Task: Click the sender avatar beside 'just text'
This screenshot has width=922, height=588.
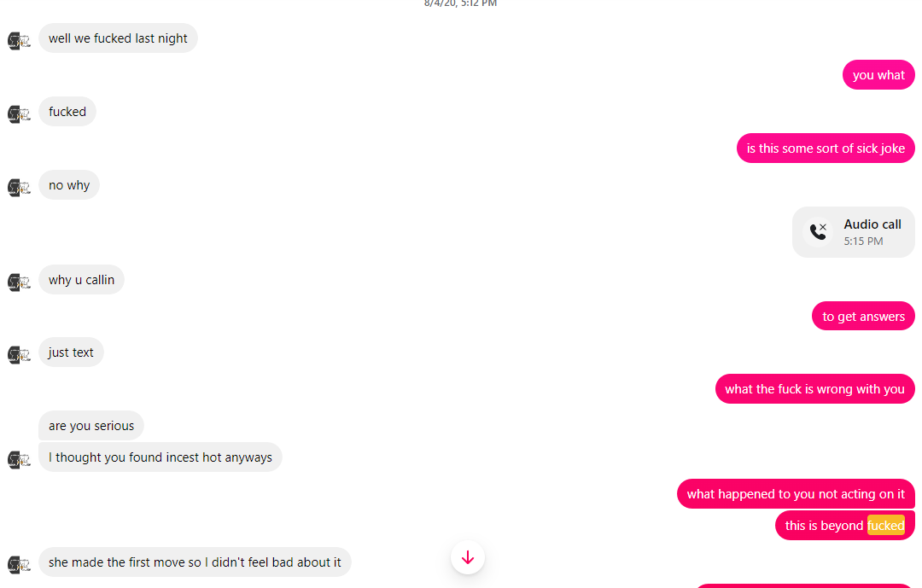Action: pos(19,355)
